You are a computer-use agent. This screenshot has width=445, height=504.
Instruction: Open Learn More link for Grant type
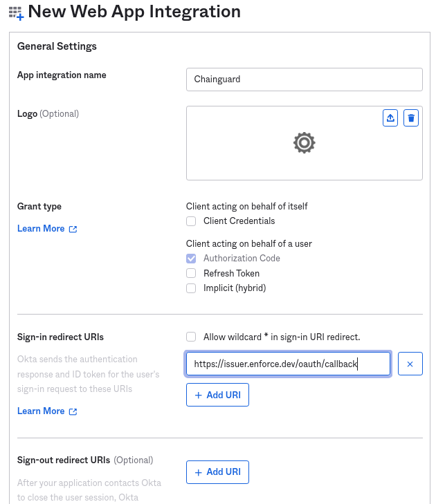pos(41,229)
